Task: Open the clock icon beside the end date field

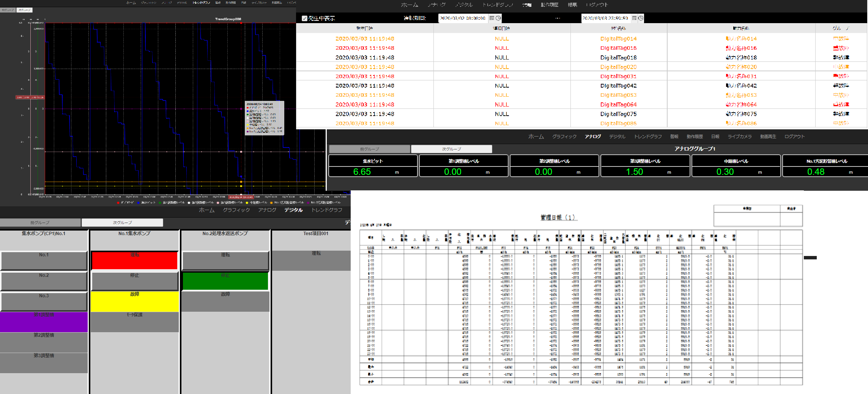Action: tap(641, 18)
